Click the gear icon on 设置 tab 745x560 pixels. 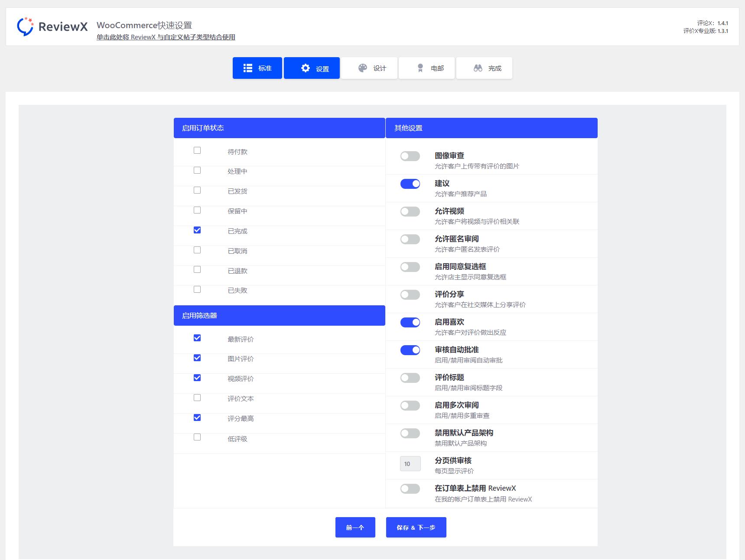306,68
